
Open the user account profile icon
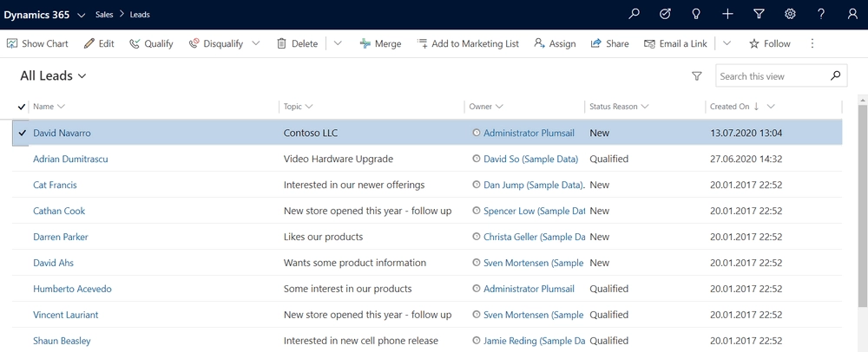click(852, 15)
